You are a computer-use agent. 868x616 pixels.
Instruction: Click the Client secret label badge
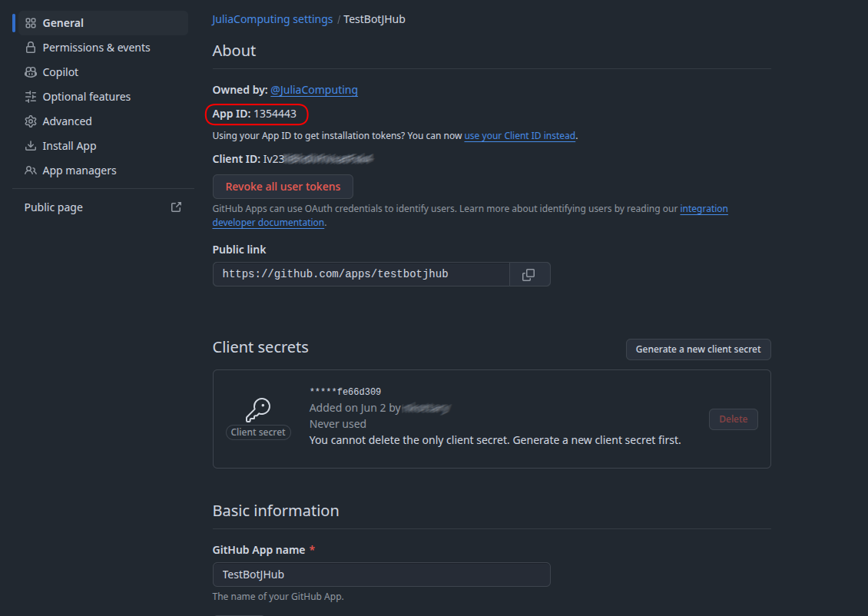tap(258, 432)
